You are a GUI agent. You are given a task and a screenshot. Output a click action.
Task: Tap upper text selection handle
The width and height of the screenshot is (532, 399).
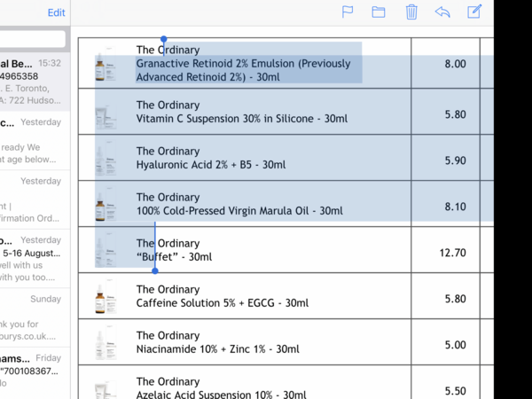point(164,39)
